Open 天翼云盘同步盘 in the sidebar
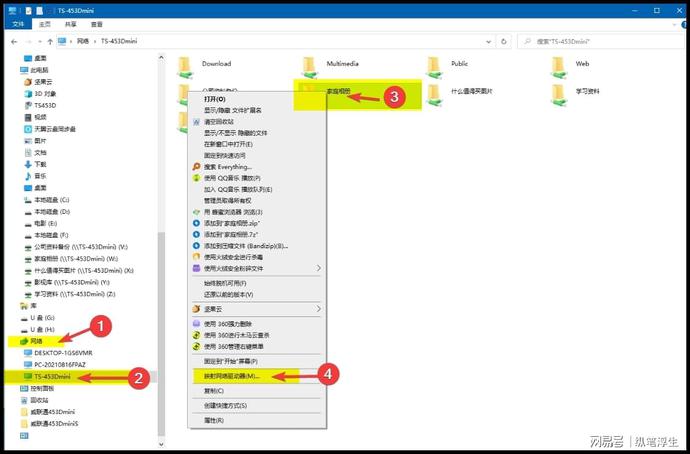The height and width of the screenshot is (454, 690). click(x=50, y=129)
